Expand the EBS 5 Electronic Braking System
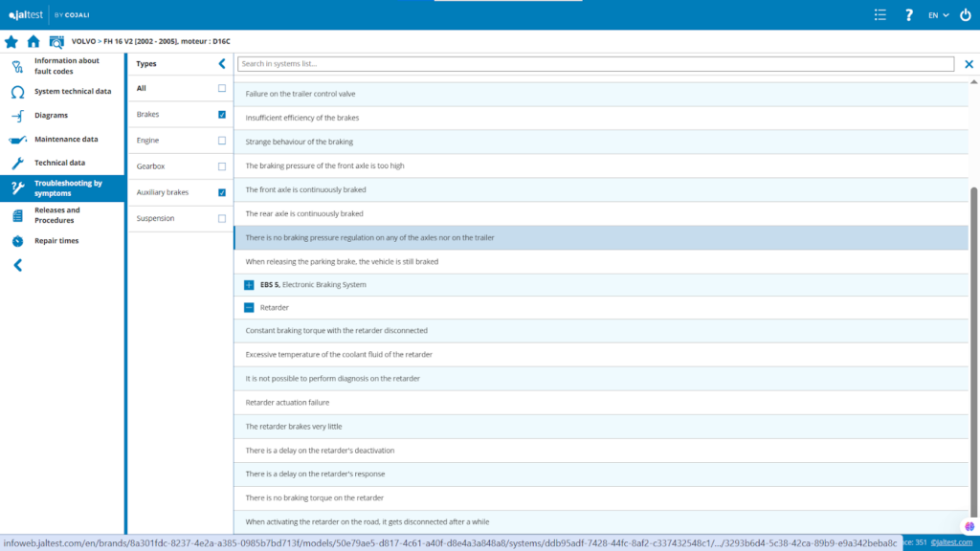The image size is (980, 551). click(x=249, y=285)
